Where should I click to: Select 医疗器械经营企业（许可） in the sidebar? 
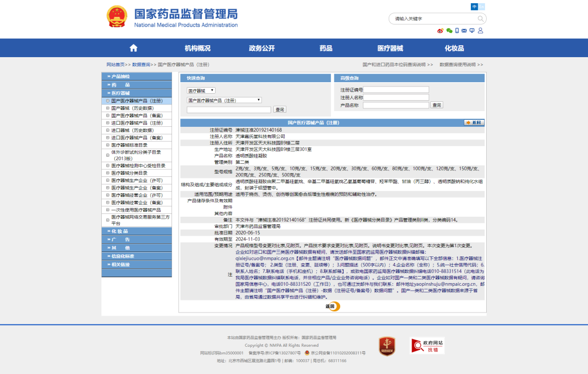tap(137, 195)
